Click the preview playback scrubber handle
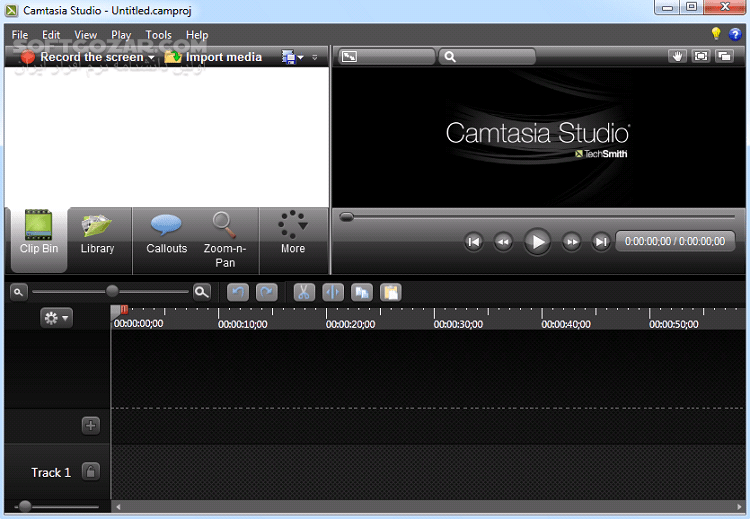 (x=346, y=217)
